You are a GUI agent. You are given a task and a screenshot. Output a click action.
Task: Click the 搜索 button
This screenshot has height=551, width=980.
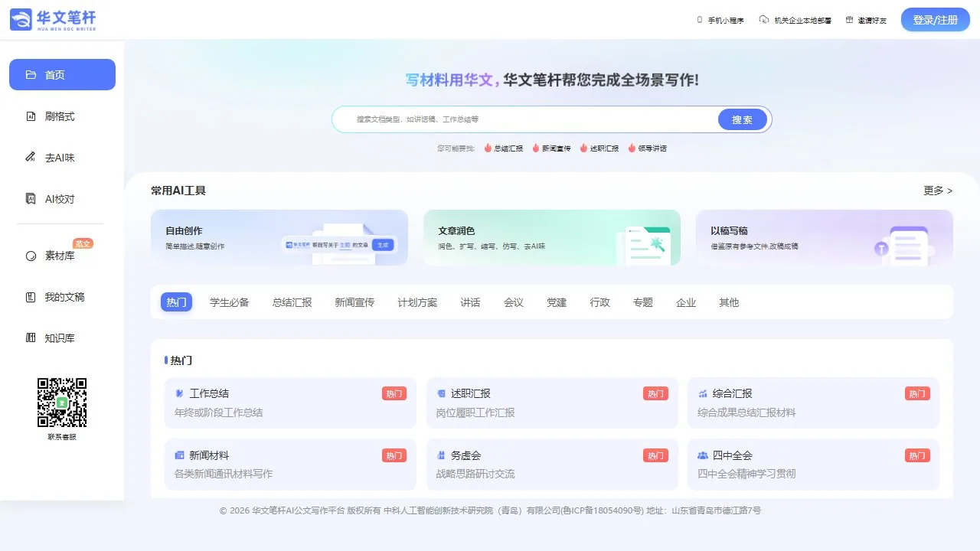[743, 119]
